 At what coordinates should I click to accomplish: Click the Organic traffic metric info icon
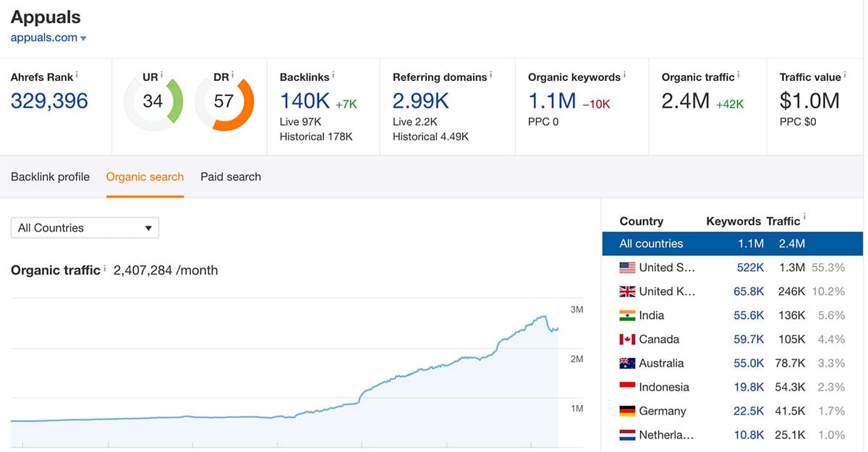point(739,75)
